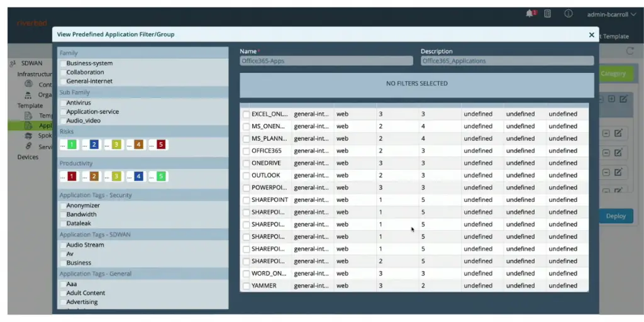Select orange Productivity level 2 swatch
644x322 pixels.
pos(94,177)
